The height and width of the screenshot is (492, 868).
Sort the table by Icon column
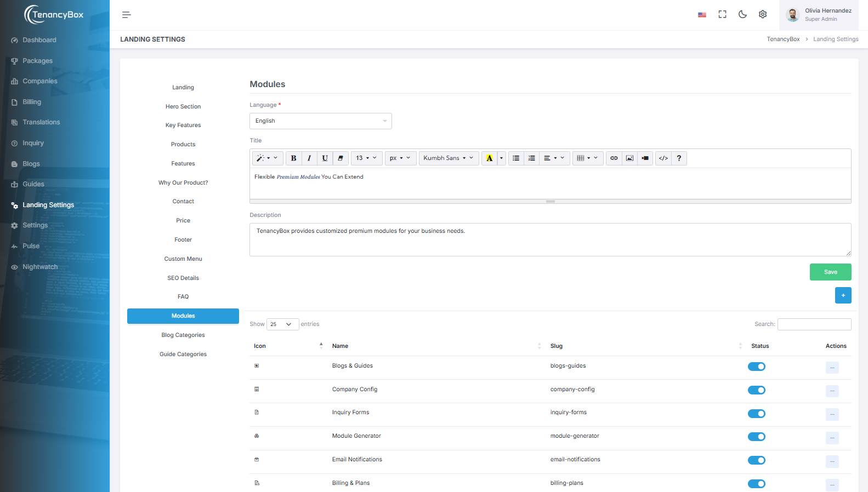[x=288, y=346]
